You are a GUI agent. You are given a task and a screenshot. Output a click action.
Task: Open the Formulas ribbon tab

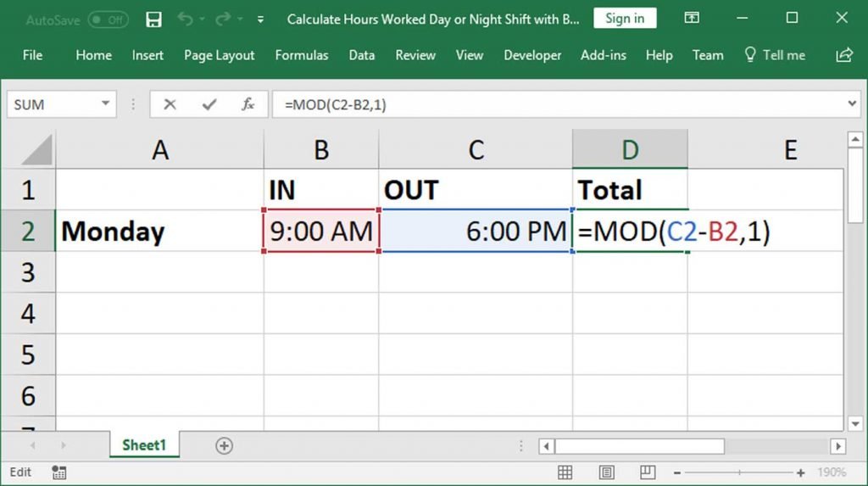(301, 55)
